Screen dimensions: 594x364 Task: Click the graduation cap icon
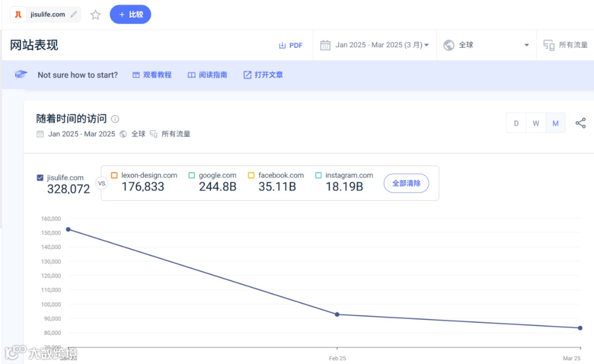21,74
